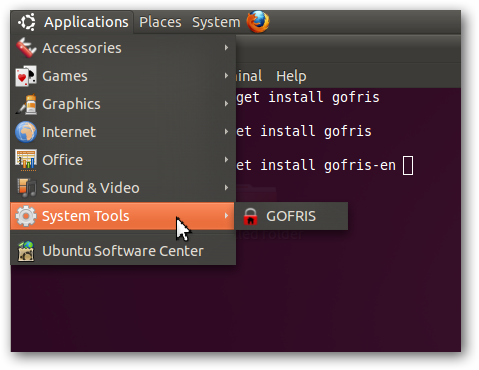
Task: Click the terminal text 'install gofris-en'
Action: click(x=328, y=165)
